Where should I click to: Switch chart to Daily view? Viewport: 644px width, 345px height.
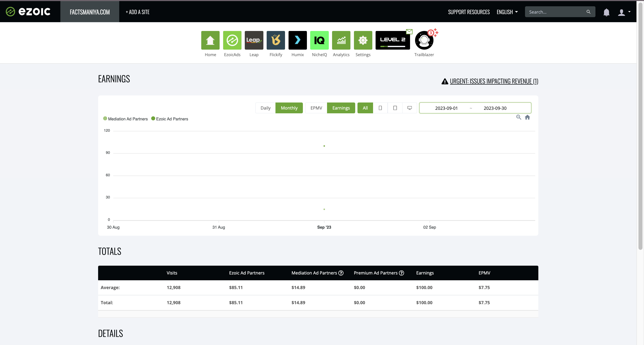point(265,108)
